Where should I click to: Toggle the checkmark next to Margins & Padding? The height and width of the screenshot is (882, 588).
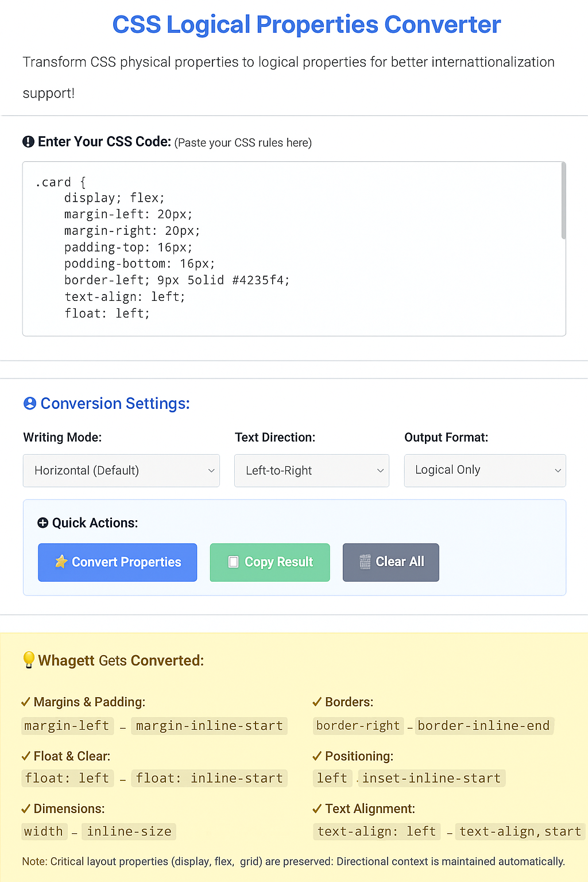pyautogui.click(x=26, y=702)
